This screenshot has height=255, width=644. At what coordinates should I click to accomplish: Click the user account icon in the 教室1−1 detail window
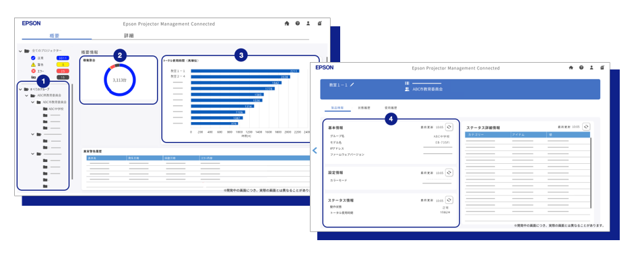coord(591,67)
